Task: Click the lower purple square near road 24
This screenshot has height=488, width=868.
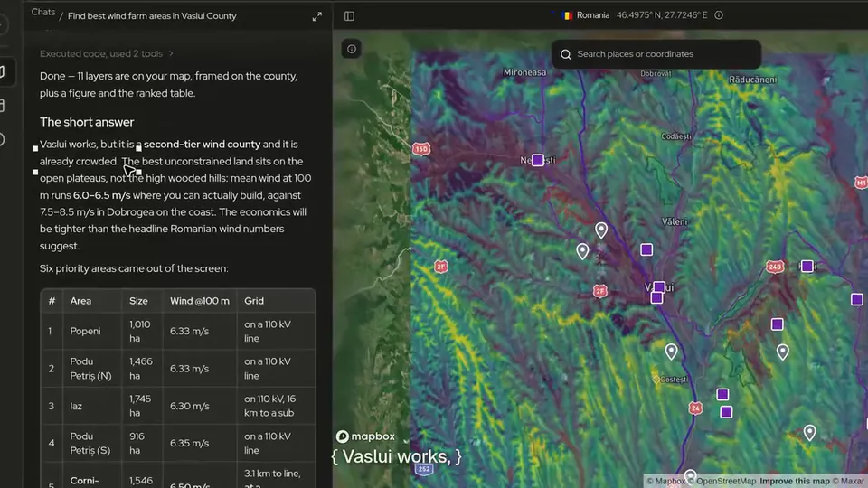Action: point(726,412)
